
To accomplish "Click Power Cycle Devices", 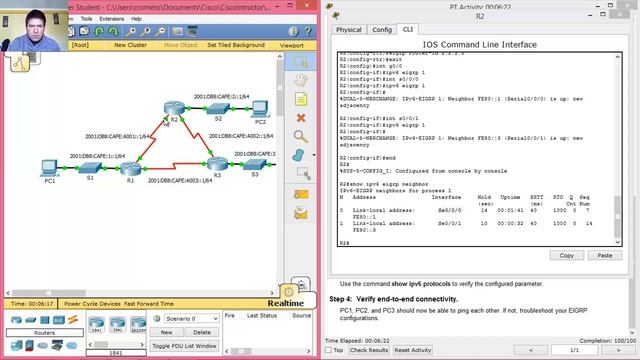I will click(x=92, y=304).
